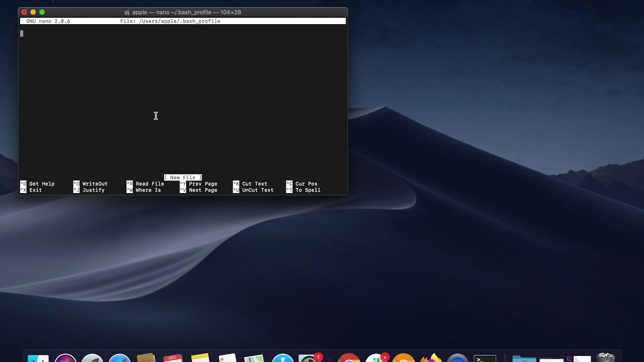644x362 pixels.
Task: Open System Preferences with badge in Dock
Action: [309, 358]
